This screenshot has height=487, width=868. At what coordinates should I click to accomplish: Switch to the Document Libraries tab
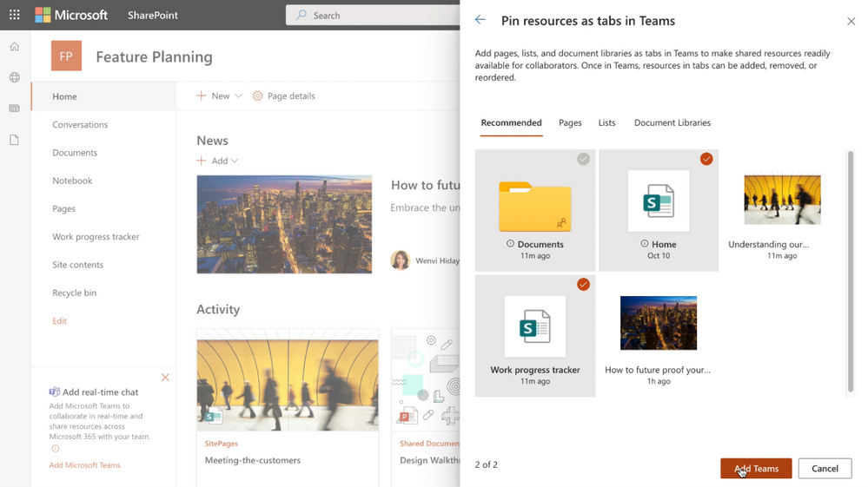click(672, 122)
